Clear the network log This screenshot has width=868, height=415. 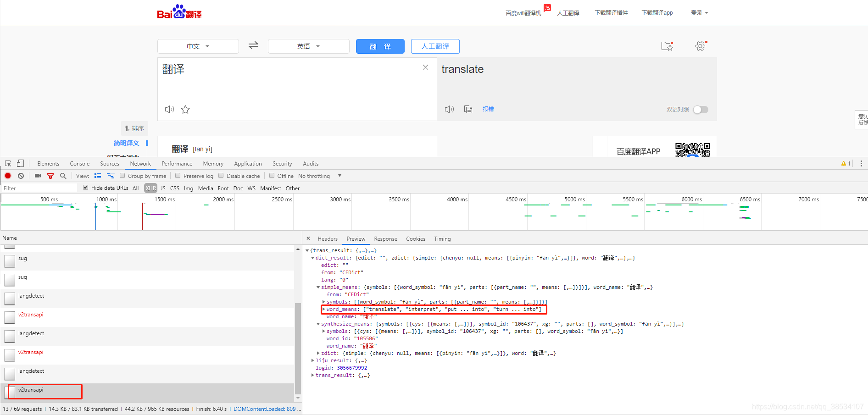[x=21, y=176]
